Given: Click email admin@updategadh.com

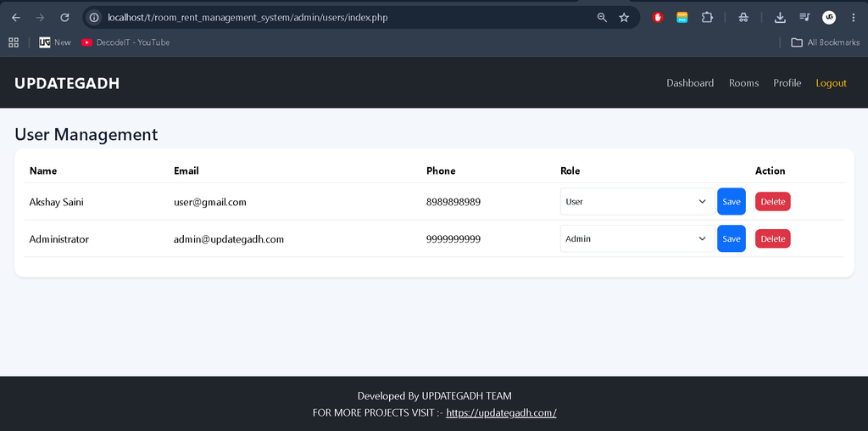Looking at the screenshot, I should tap(229, 239).
